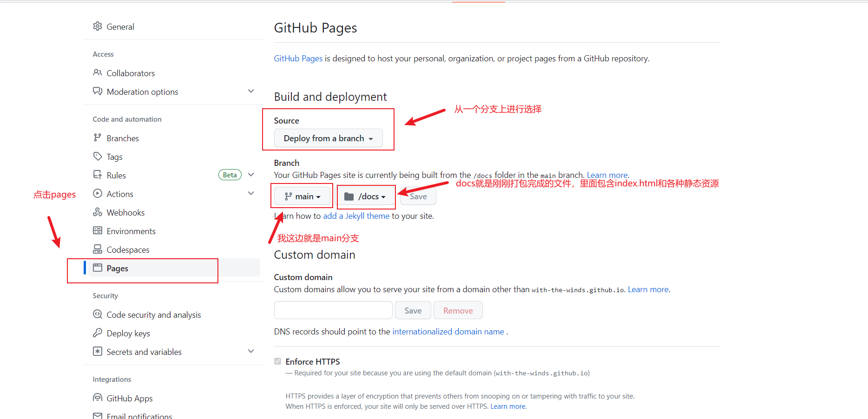Open Code security and analysis settings
The image size is (868, 419).
point(154,314)
